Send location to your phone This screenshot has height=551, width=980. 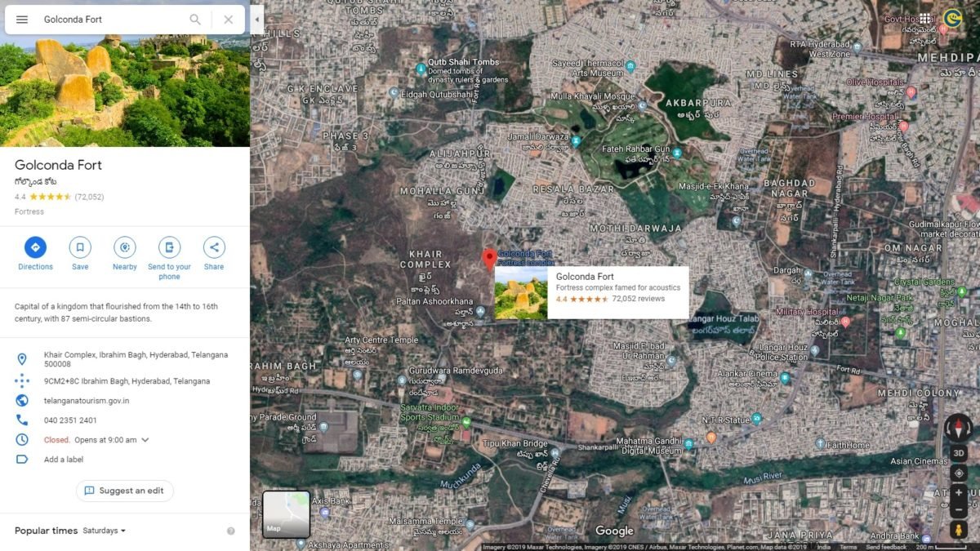pyautogui.click(x=169, y=247)
